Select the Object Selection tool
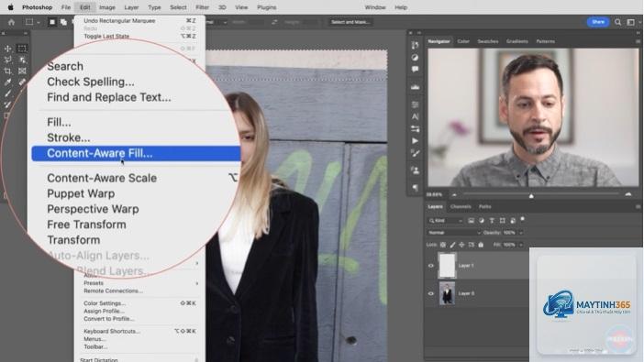 [x=22, y=60]
